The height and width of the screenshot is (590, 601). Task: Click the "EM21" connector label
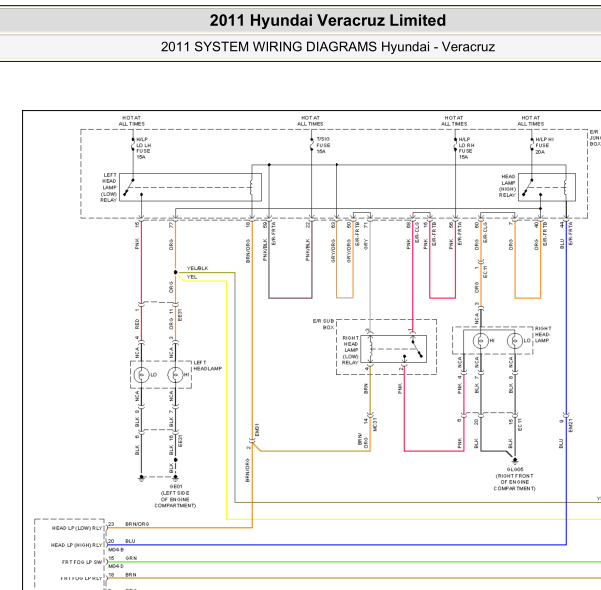point(571,425)
